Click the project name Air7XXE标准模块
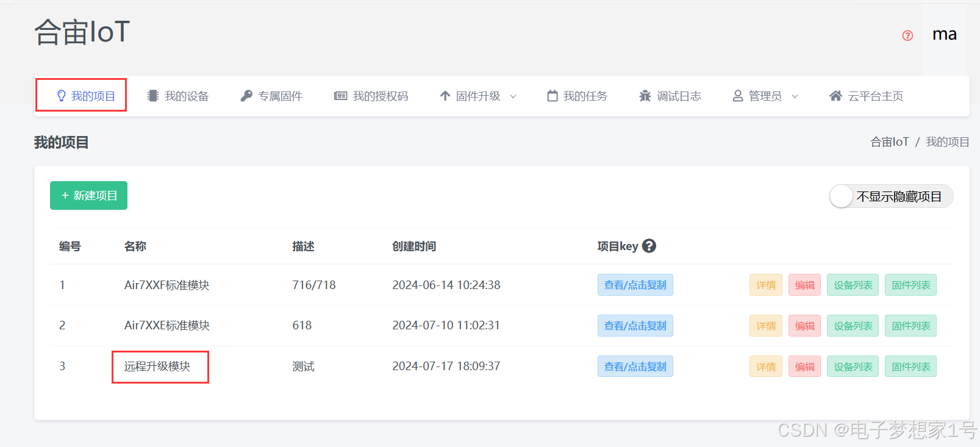The height and width of the screenshot is (447, 980). pos(167,325)
